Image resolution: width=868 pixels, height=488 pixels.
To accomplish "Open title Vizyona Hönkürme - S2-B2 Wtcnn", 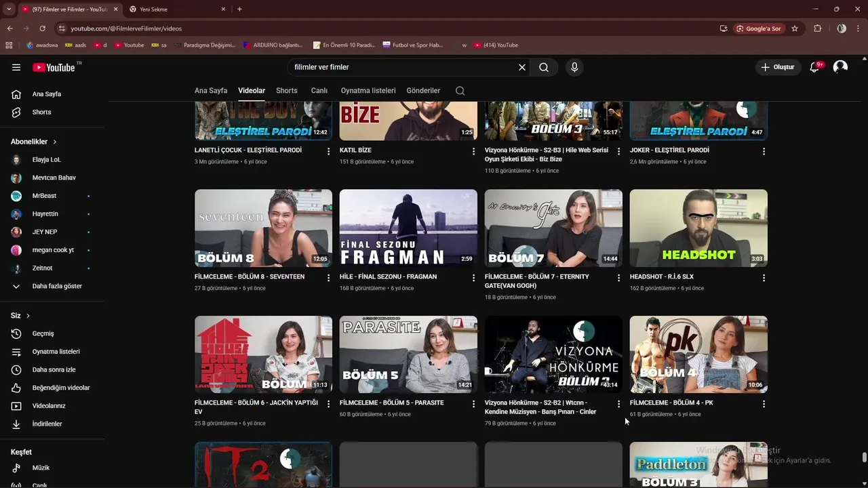I will (x=540, y=407).
